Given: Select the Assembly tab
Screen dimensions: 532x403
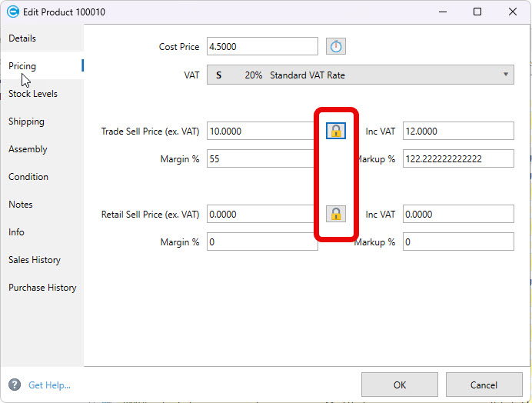Looking at the screenshot, I should coord(28,149).
